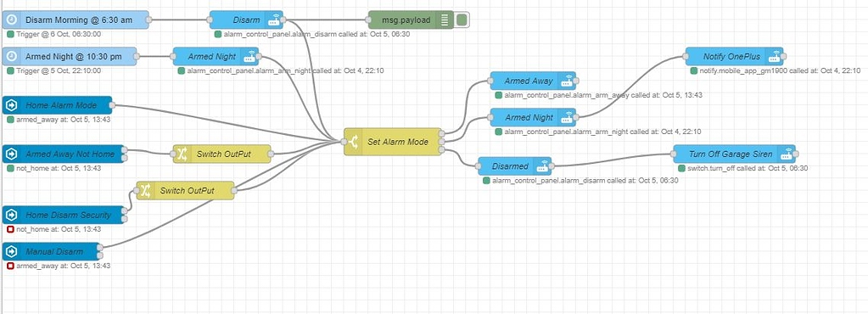Click the Disarm service node label
Viewport: 868px width, 314px height.
coord(246,20)
